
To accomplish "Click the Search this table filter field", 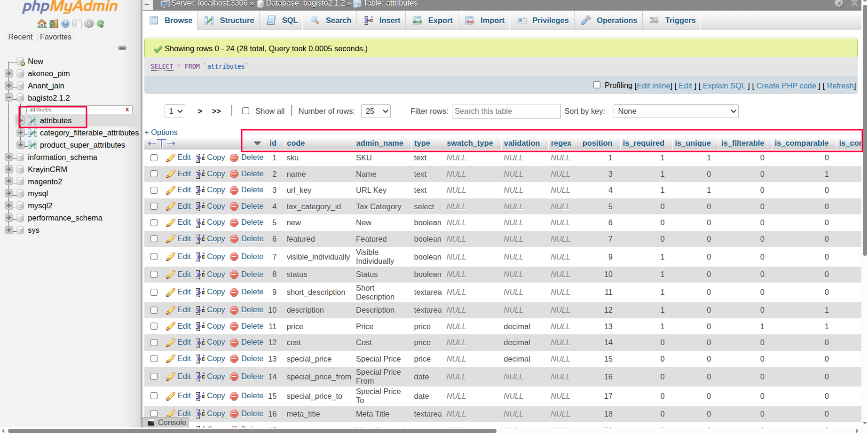I will pos(506,111).
